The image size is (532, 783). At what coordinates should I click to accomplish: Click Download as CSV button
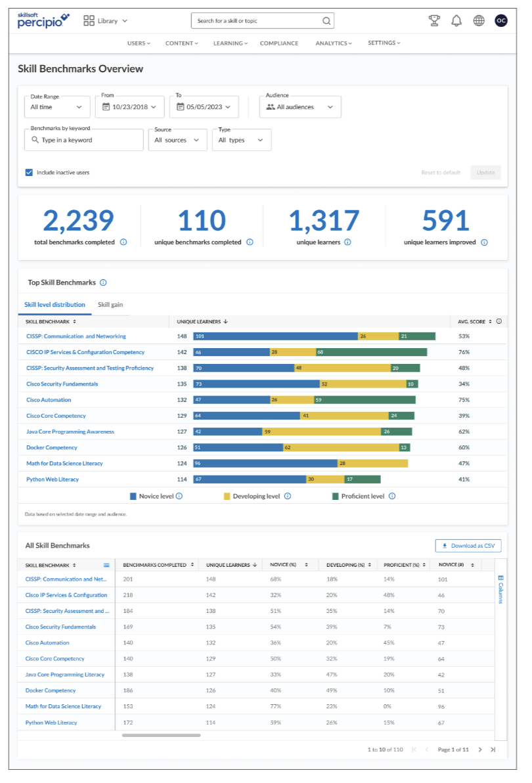(x=468, y=546)
